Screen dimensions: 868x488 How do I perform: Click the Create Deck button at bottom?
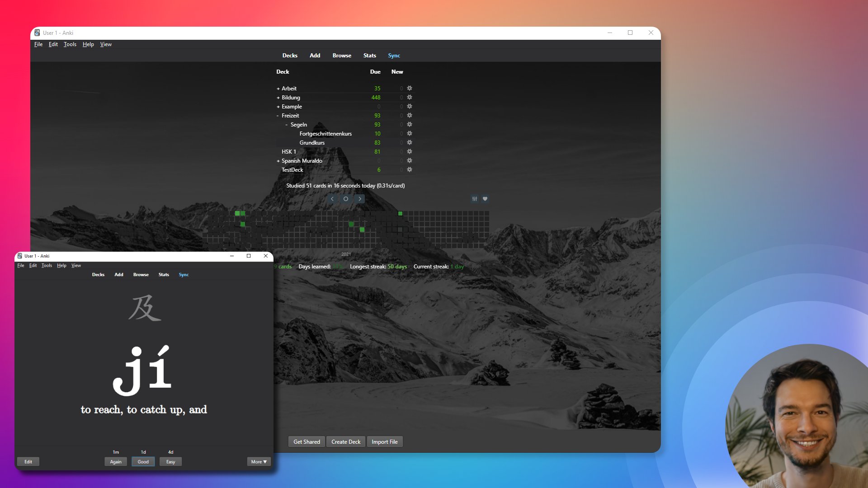coord(345,441)
